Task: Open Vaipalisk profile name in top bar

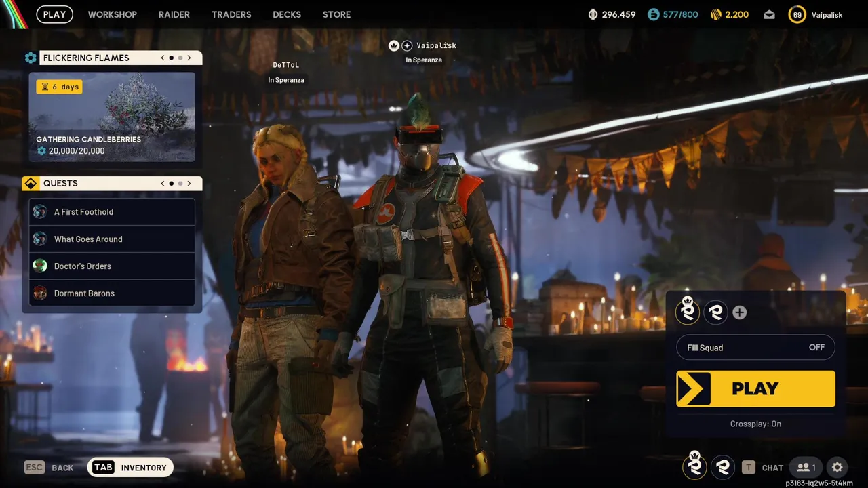Action: click(827, 15)
